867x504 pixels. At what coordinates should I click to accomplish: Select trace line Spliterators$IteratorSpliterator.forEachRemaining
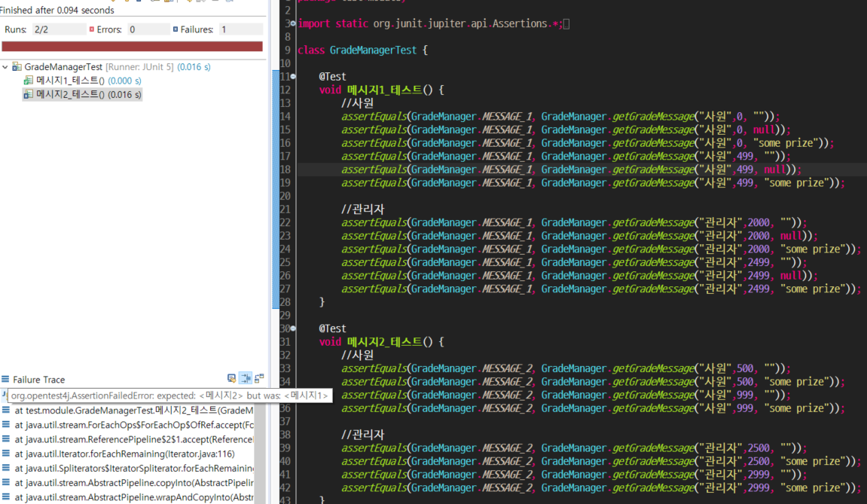coord(134,468)
